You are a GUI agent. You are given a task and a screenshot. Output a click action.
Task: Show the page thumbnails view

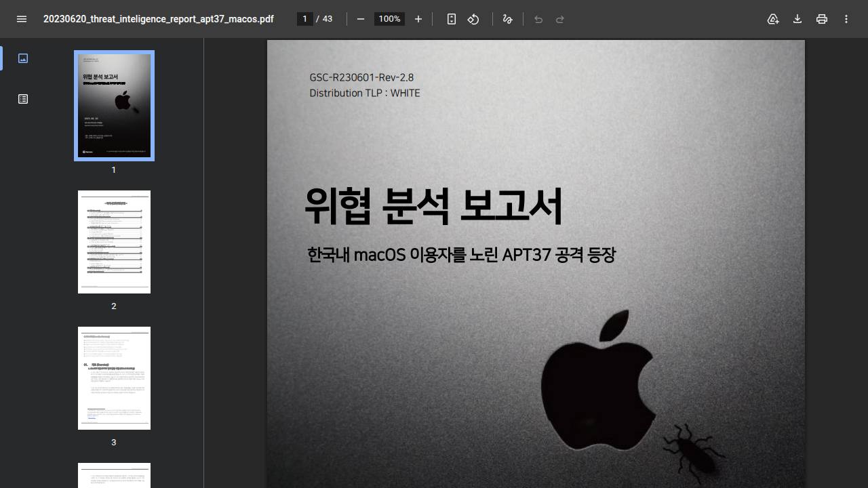pos(23,58)
